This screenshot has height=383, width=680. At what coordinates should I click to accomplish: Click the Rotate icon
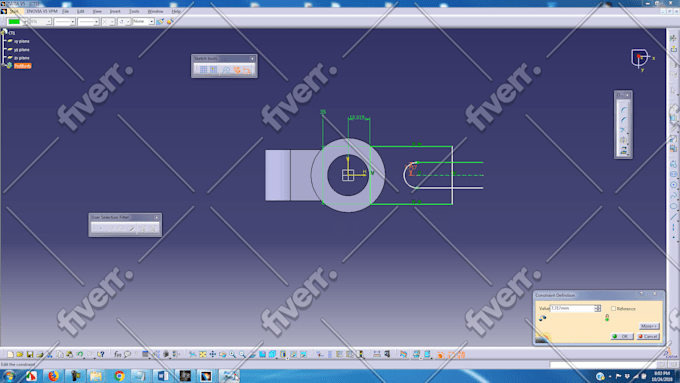tap(222, 354)
